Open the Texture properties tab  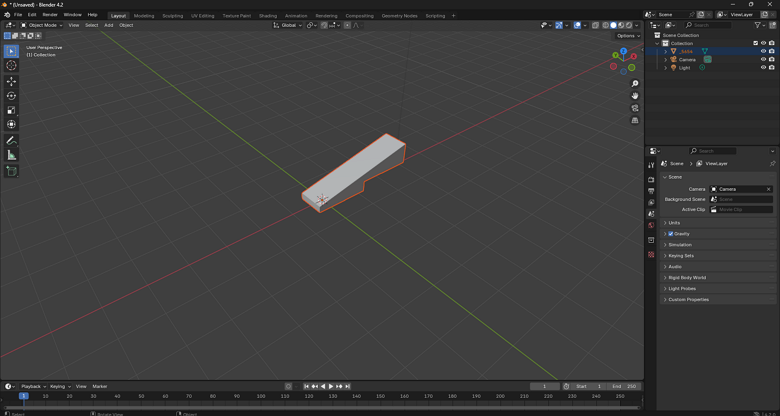coord(651,254)
